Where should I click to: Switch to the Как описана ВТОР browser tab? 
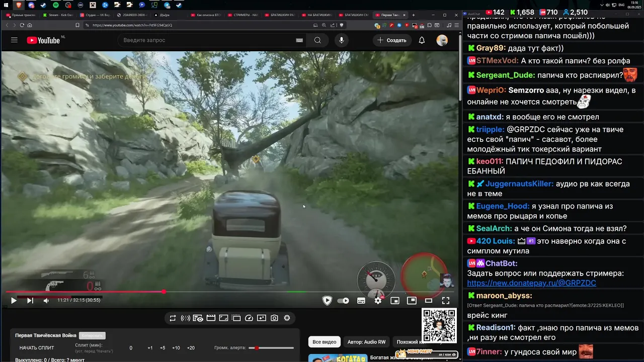(206, 15)
